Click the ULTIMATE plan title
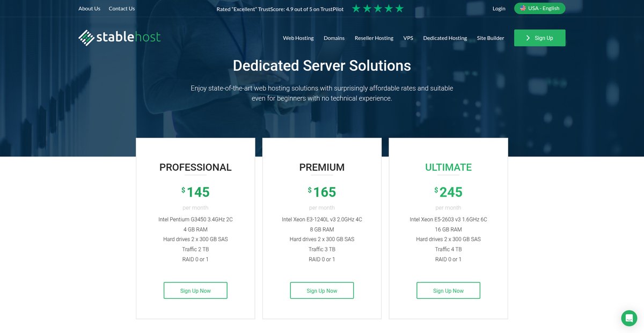Viewport: 644px width, 333px height. (x=448, y=168)
